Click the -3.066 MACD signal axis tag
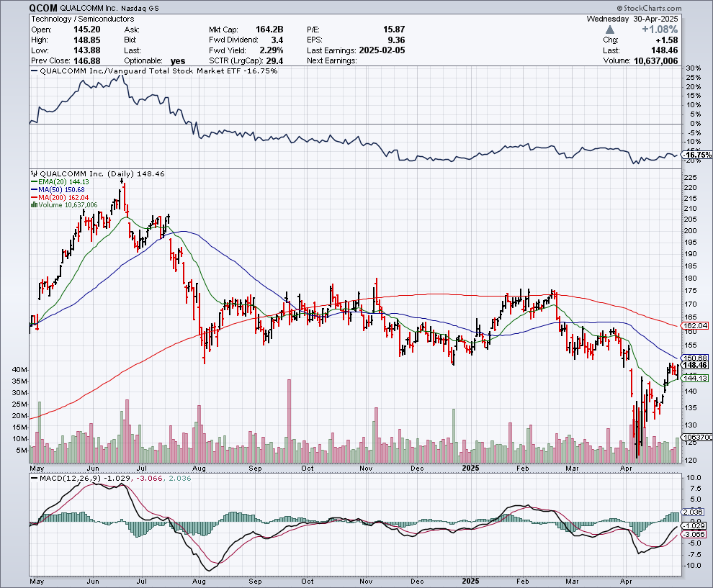Screen dimensions: 713x588 [x=695, y=534]
